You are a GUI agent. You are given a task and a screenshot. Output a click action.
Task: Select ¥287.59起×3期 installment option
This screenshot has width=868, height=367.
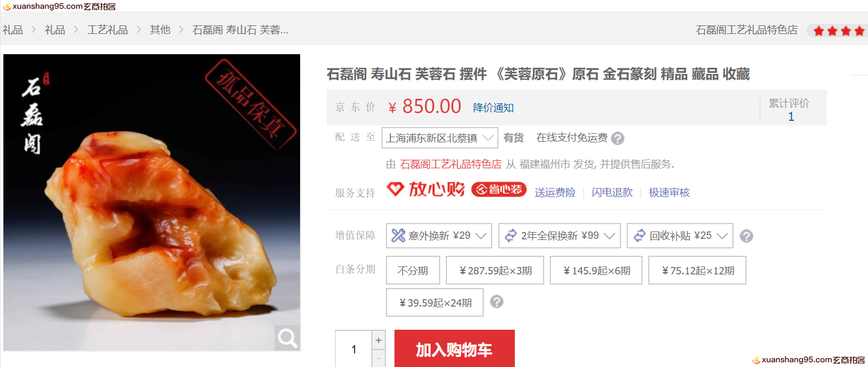click(x=495, y=270)
